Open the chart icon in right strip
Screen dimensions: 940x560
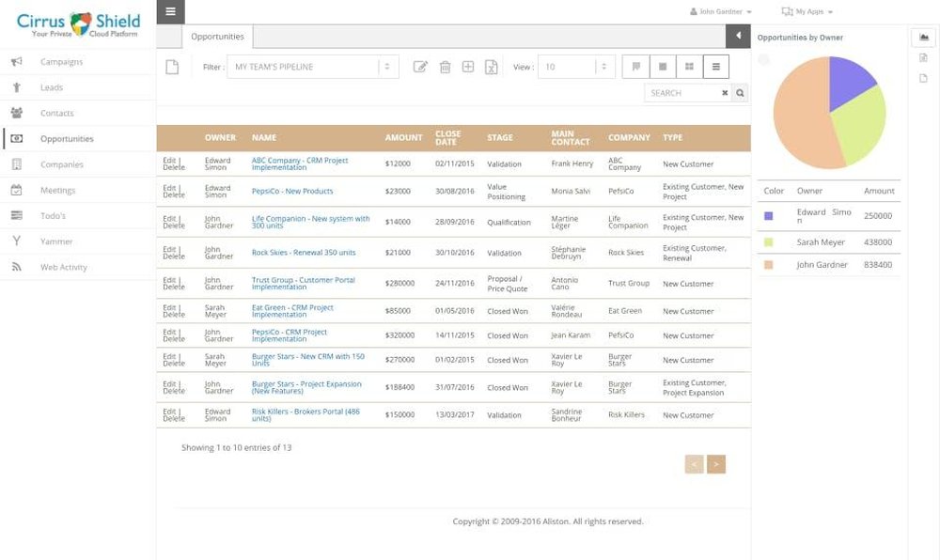click(x=924, y=38)
